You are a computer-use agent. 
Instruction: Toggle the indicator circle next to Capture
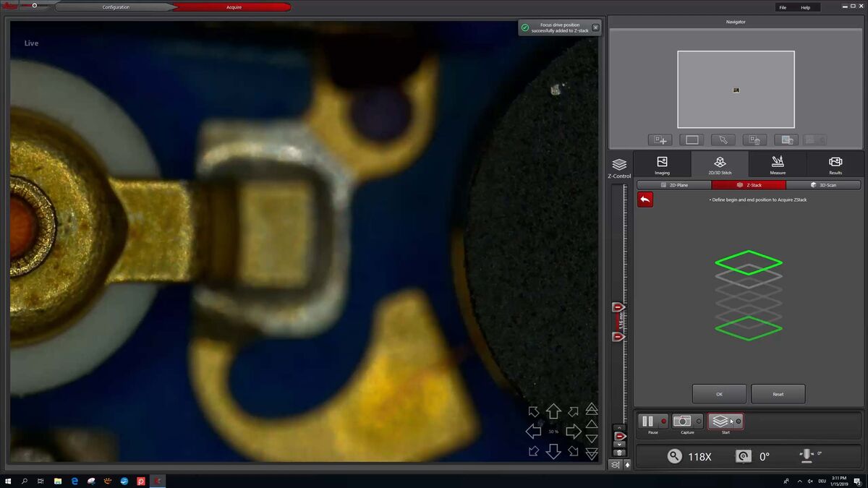tap(699, 421)
